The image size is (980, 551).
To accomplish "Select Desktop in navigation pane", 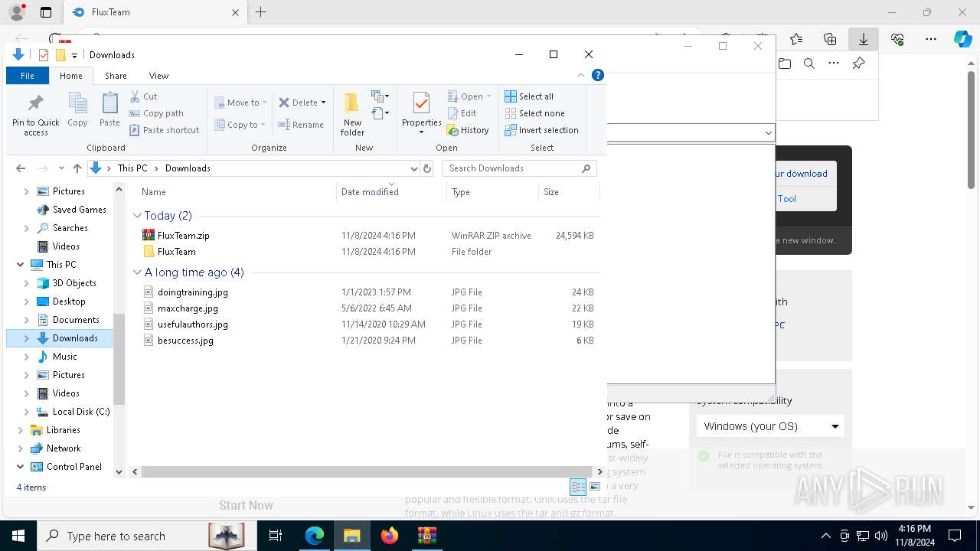I will (x=69, y=302).
